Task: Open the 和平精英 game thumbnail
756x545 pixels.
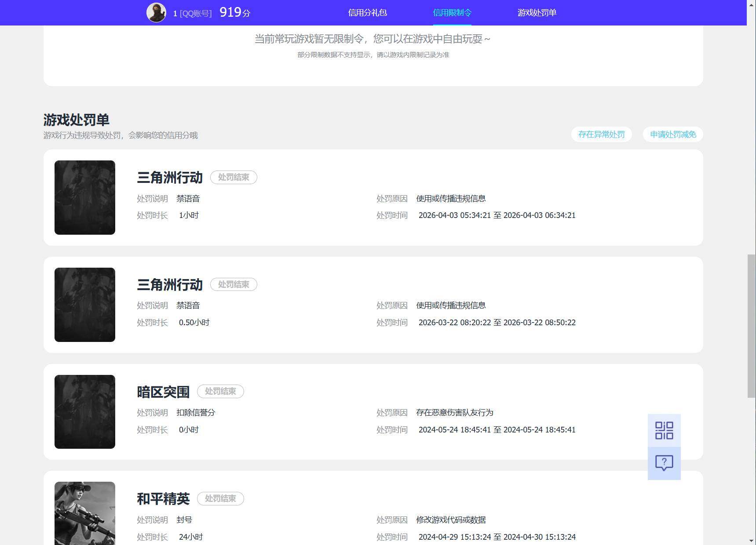Action: click(x=85, y=513)
